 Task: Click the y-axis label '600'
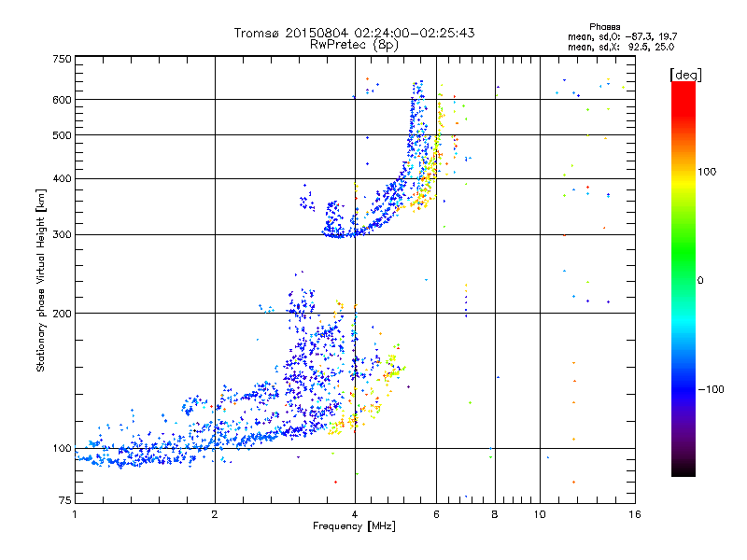point(63,100)
